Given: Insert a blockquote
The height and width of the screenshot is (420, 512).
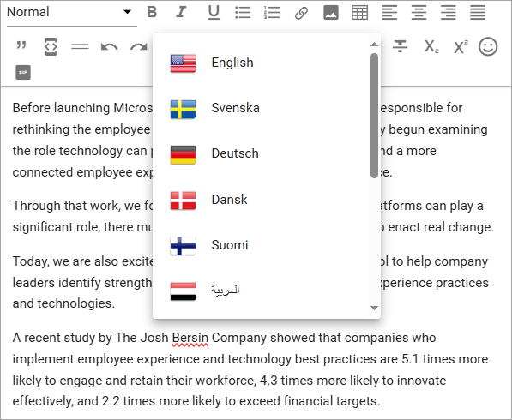Looking at the screenshot, I should 21,46.
